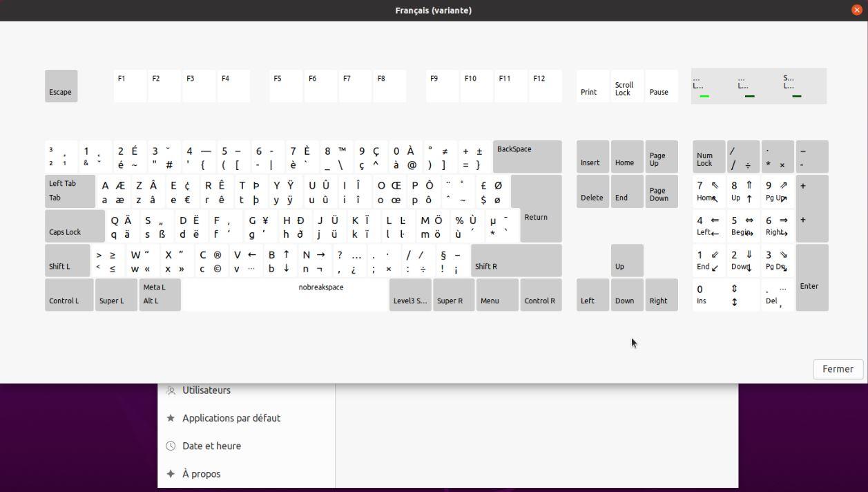Click the 8 ™ key
Viewport: 868px width, 492px height.
pyautogui.click(x=337, y=157)
